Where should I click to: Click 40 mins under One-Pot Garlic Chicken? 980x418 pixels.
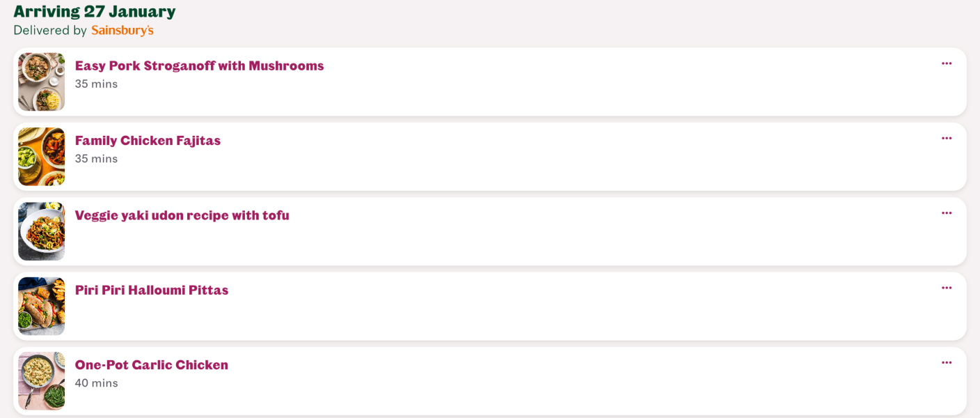pyautogui.click(x=96, y=383)
